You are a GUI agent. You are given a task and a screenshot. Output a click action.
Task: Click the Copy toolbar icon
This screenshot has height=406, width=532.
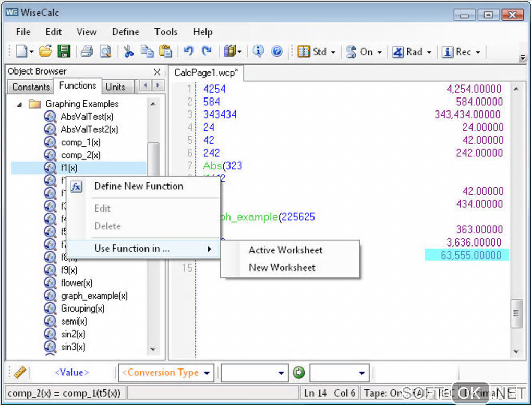coord(147,52)
